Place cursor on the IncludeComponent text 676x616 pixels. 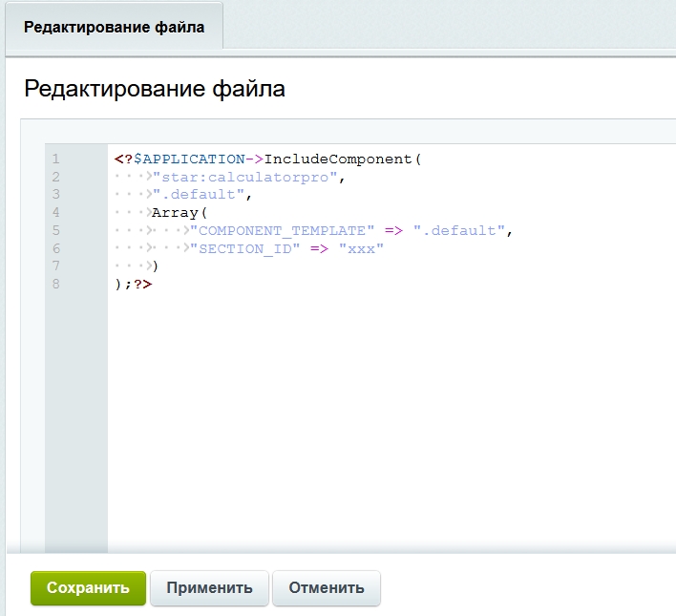pos(339,159)
